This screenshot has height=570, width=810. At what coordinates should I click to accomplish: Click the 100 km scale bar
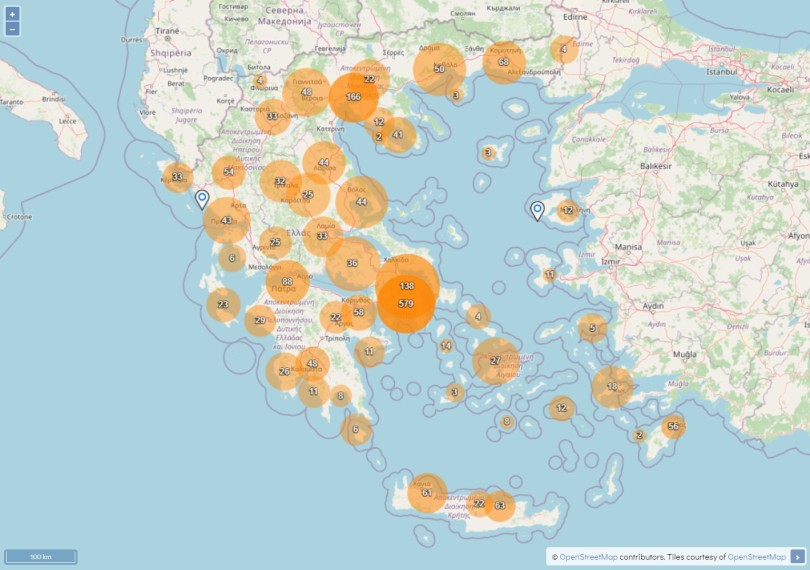point(41,557)
